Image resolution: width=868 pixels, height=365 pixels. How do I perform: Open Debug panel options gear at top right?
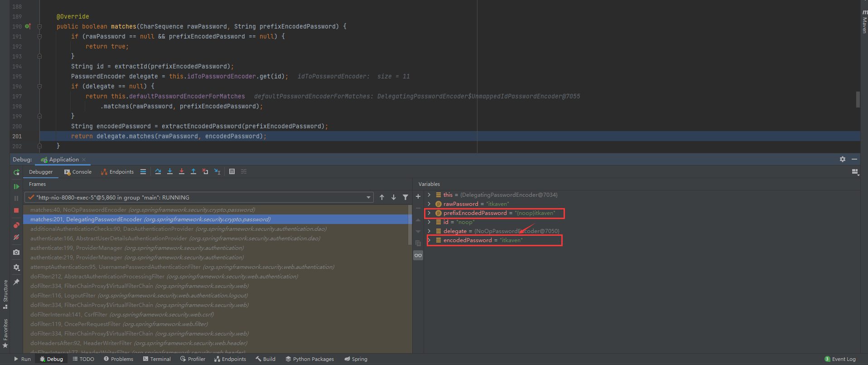pos(843,159)
